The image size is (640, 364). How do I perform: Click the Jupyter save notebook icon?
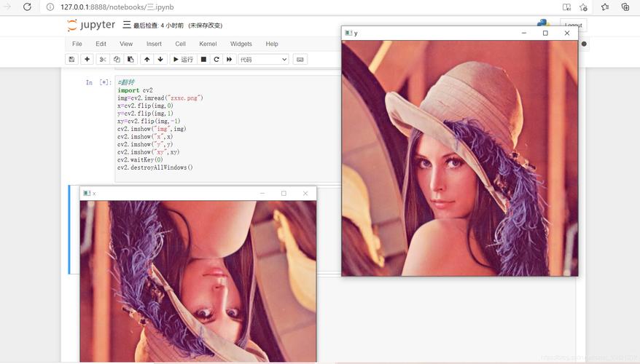point(72,60)
